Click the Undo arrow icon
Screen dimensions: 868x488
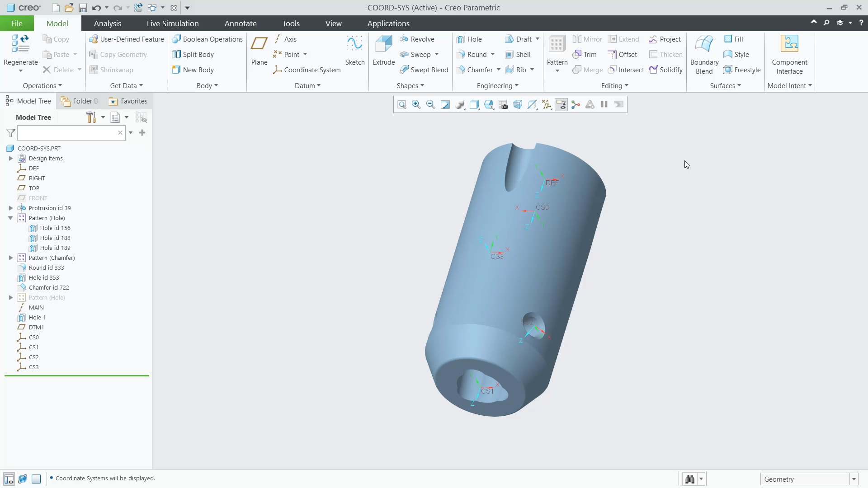(x=96, y=8)
